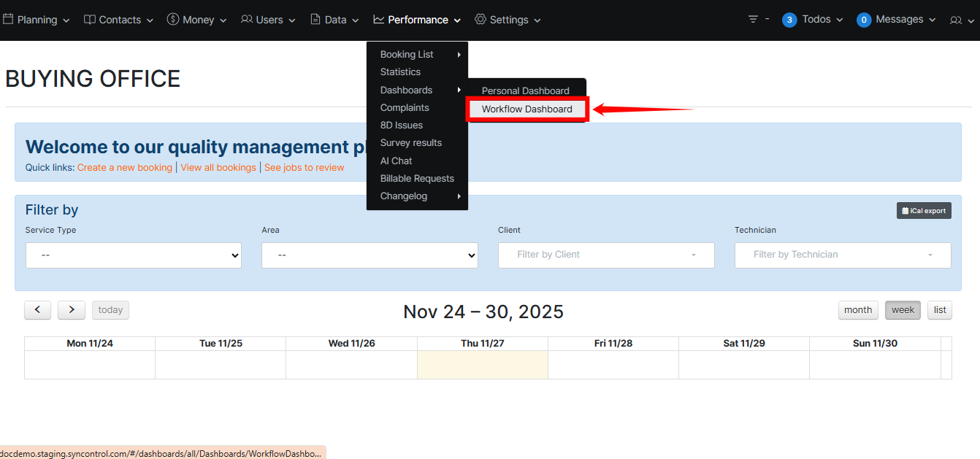Expand the Area dropdown
Screen dimensions: 980x459
point(370,255)
